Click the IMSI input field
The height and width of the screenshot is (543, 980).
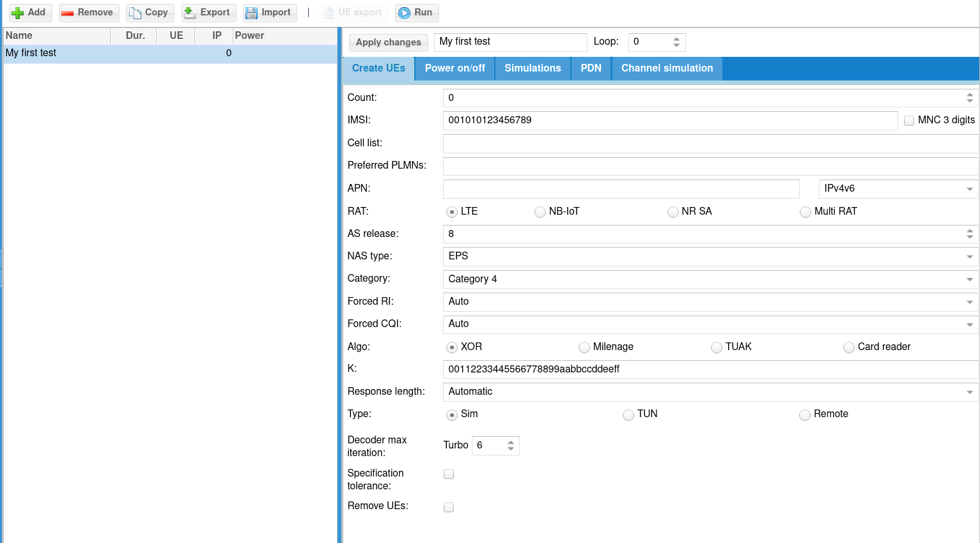(669, 121)
